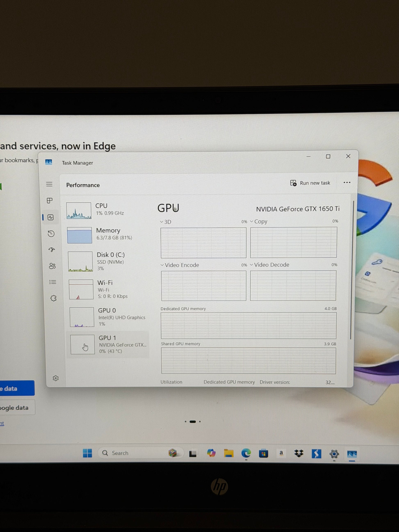Select the Memory performance item

107,235
